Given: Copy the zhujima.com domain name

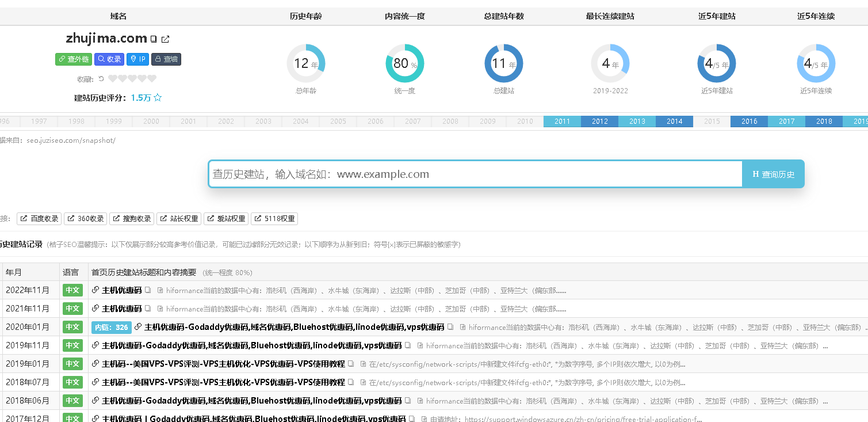Looking at the screenshot, I should [x=153, y=39].
